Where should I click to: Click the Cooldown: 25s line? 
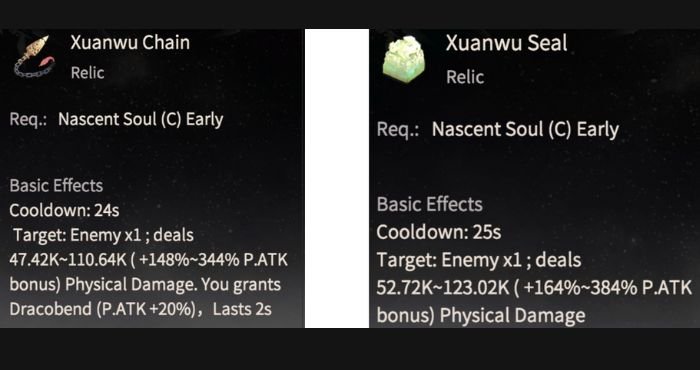[x=438, y=232]
